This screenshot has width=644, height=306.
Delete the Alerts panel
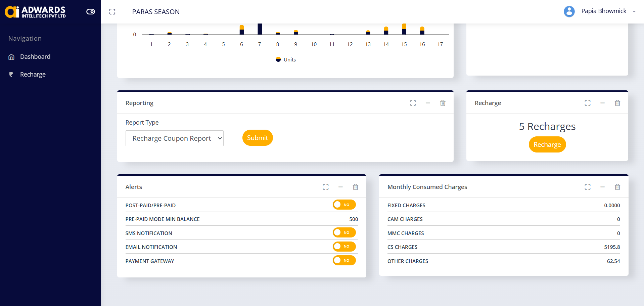click(356, 187)
